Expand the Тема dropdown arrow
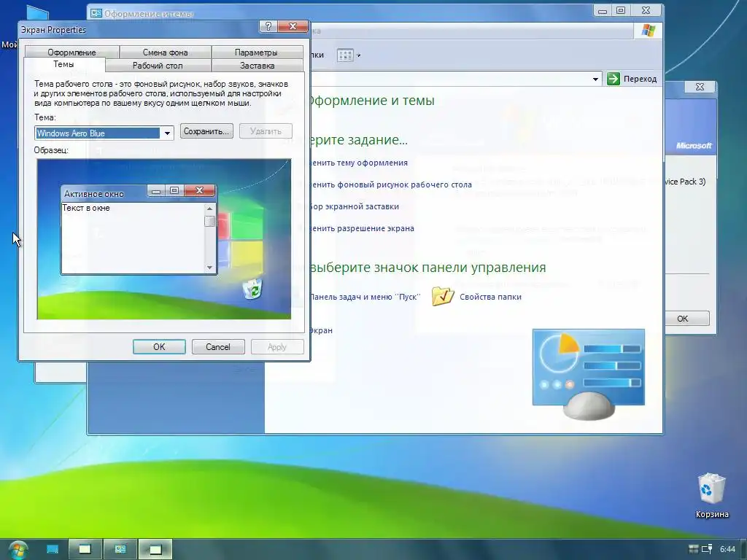The width and height of the screenshot is (747, 560). pyautogui.click(x=167, y=133)
